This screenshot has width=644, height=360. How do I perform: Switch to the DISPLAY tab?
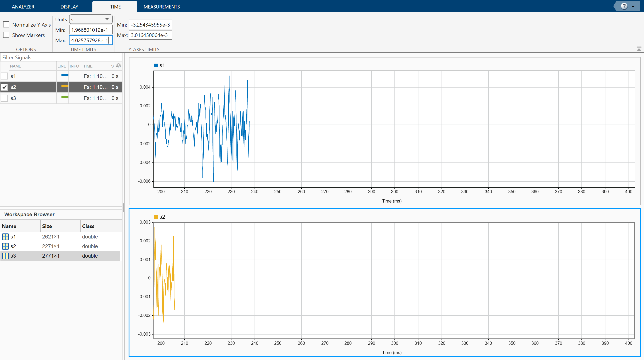pos(69,7)
